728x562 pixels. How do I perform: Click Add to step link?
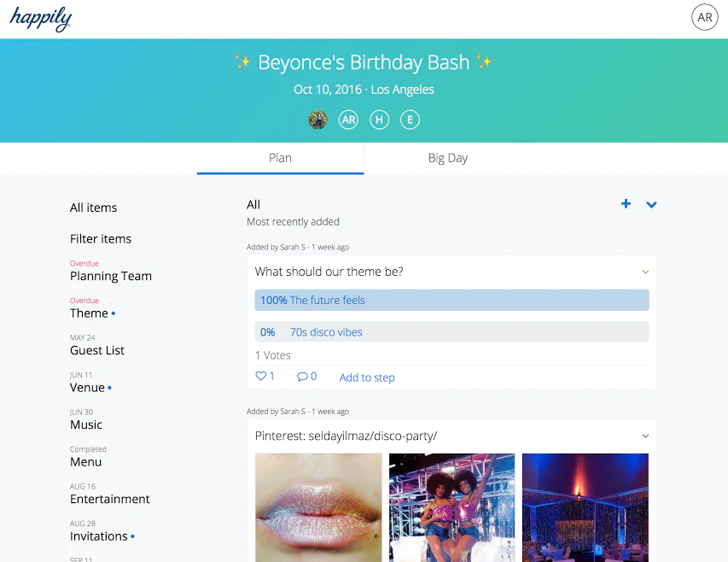tap(367, 378)
